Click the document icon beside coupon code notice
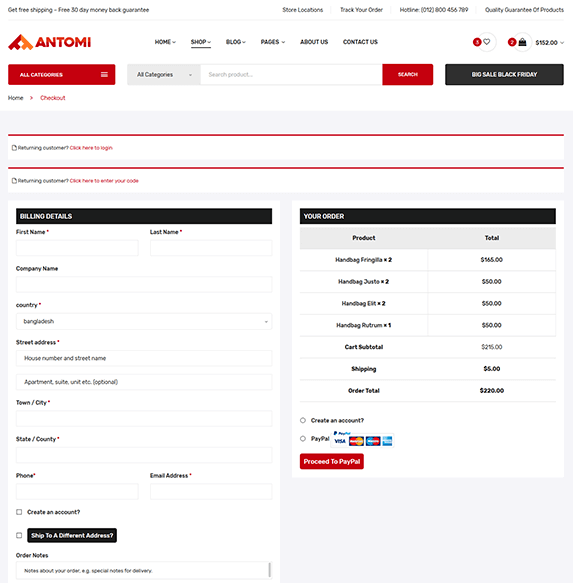The height and width of the screenshot is (583, 573). pyautogui.click(x=14, y=181)
